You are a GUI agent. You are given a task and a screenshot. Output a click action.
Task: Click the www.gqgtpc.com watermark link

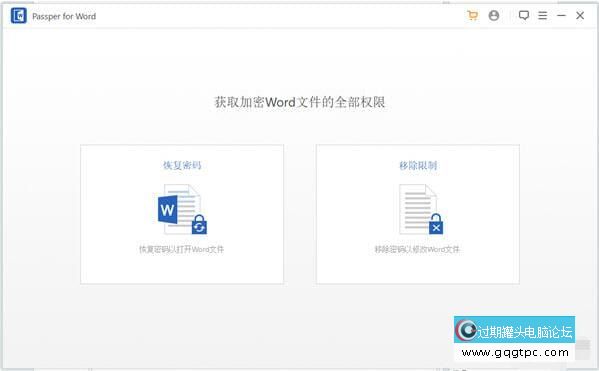point(515,352)
